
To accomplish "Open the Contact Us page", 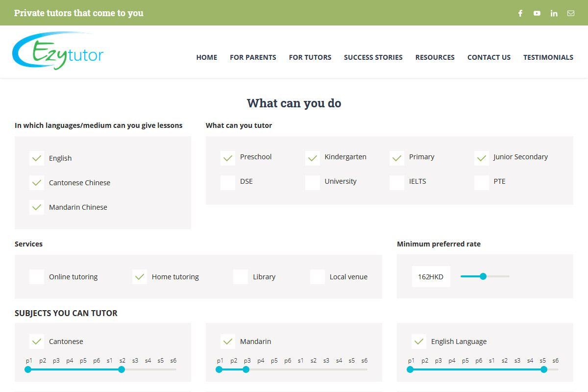I will click(489, 57).
